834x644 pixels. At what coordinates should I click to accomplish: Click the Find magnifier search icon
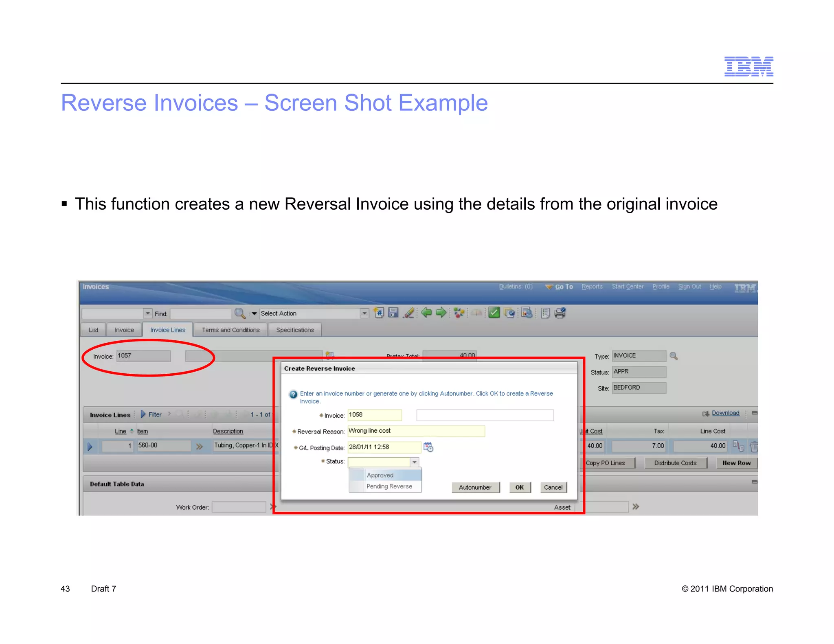coord(240,313)
